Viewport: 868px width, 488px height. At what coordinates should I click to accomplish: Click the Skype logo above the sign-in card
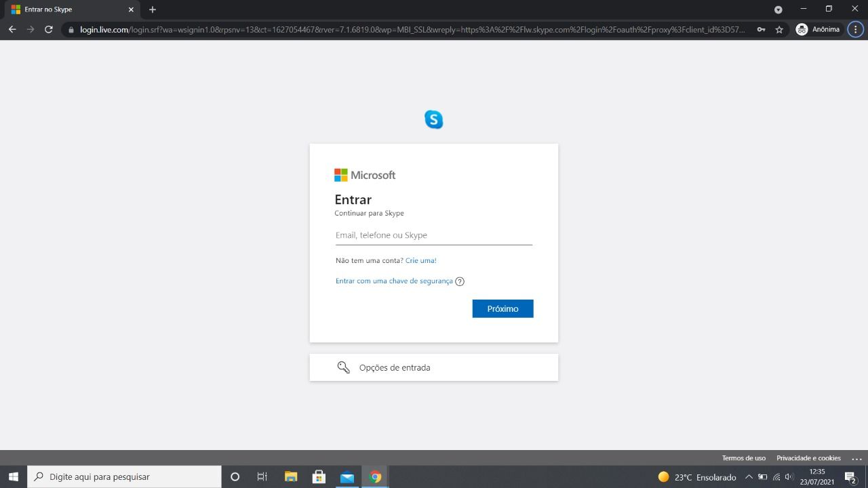433,119
